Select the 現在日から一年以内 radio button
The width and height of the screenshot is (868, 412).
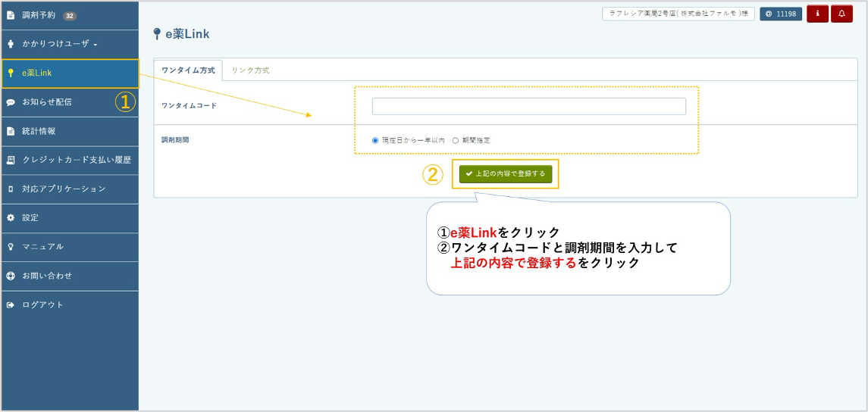[375, 140]
